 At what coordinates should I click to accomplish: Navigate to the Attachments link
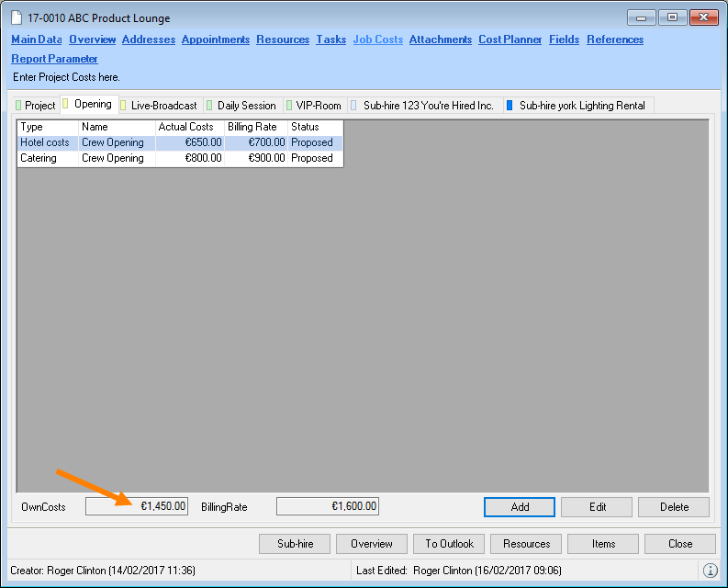pyautogui.click(x=441, y=40)
